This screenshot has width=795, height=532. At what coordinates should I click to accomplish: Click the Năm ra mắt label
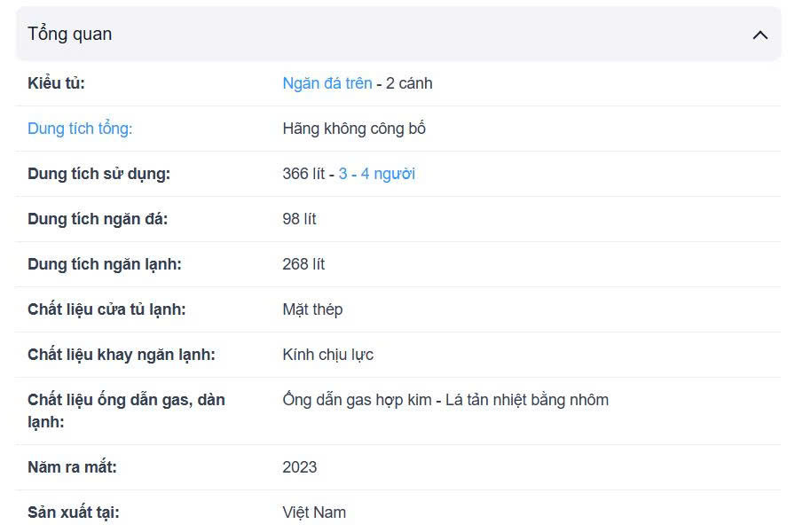point(72,467)
